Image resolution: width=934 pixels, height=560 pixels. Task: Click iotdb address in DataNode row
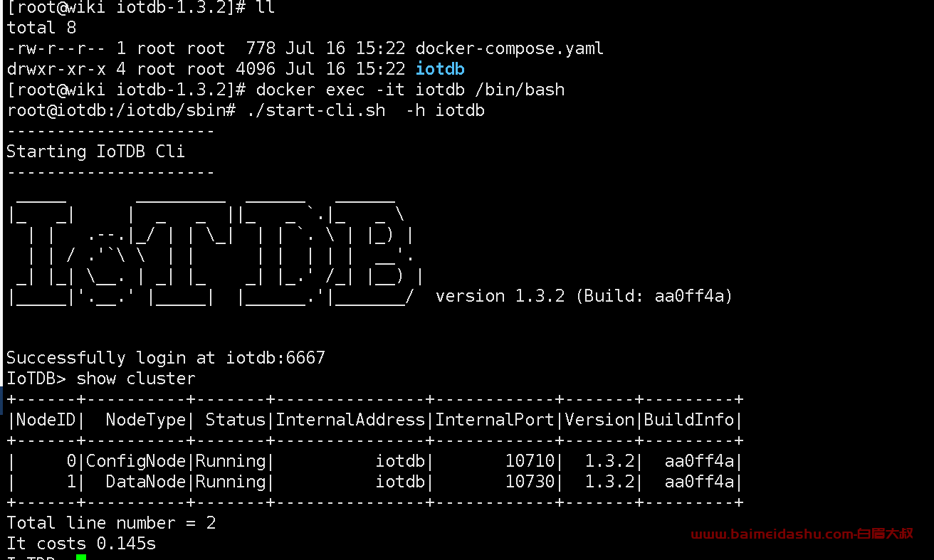point(401,482)
